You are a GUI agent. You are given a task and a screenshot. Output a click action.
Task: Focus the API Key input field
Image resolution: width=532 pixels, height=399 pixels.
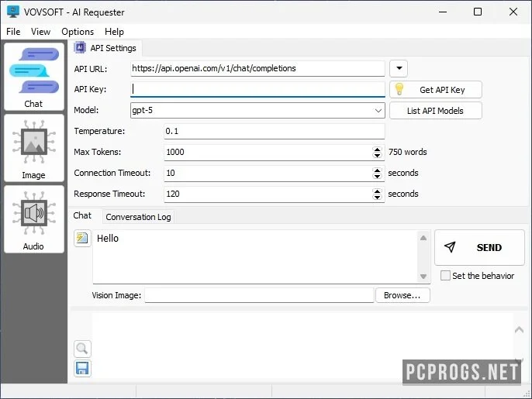tap(257, 89)
